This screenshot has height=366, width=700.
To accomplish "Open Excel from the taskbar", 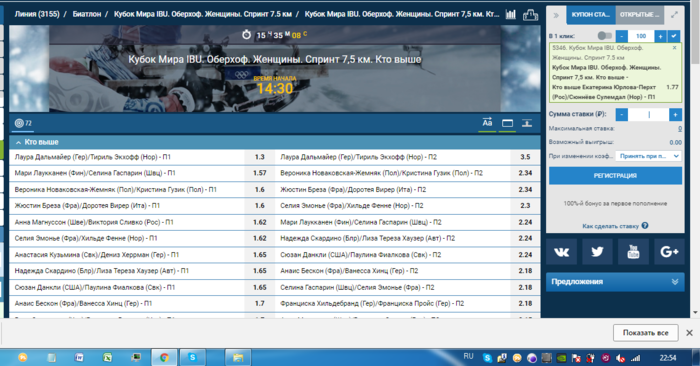I will point(108,358).
